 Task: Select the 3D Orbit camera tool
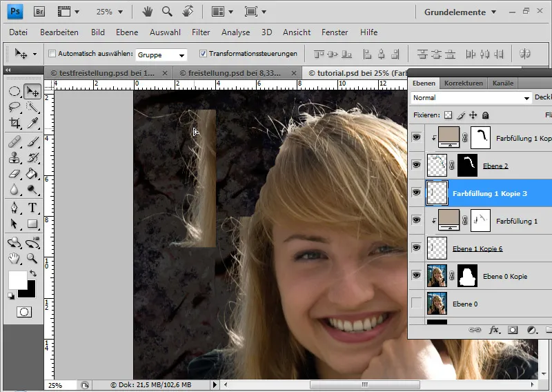pyautogui.click(x=32, y=243)
